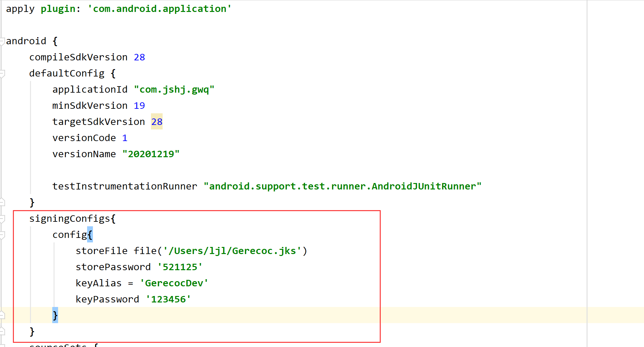The image size is (644, 347).
Task: Click the versionCode value 1
Action: (125, 138)
